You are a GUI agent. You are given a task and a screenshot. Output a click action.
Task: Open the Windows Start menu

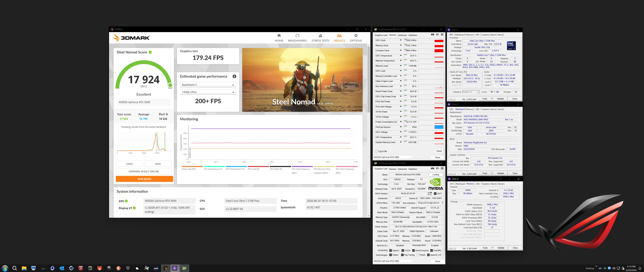[x=5, y=268]
